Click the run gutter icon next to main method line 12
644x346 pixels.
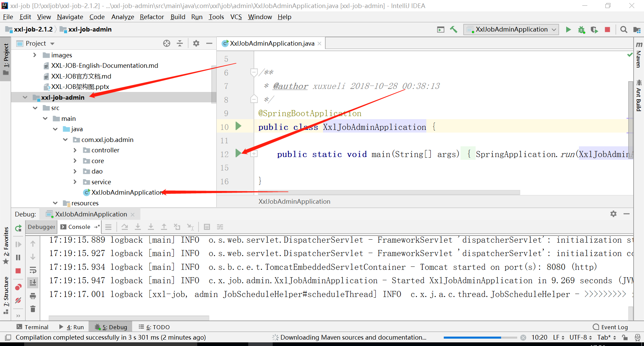click(238, 153)
